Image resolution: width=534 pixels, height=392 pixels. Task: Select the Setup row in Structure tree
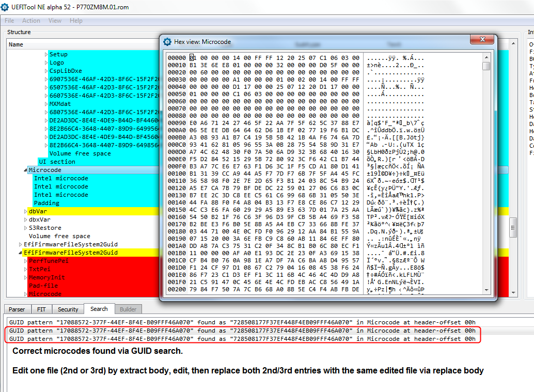click(x=58, y=54)
